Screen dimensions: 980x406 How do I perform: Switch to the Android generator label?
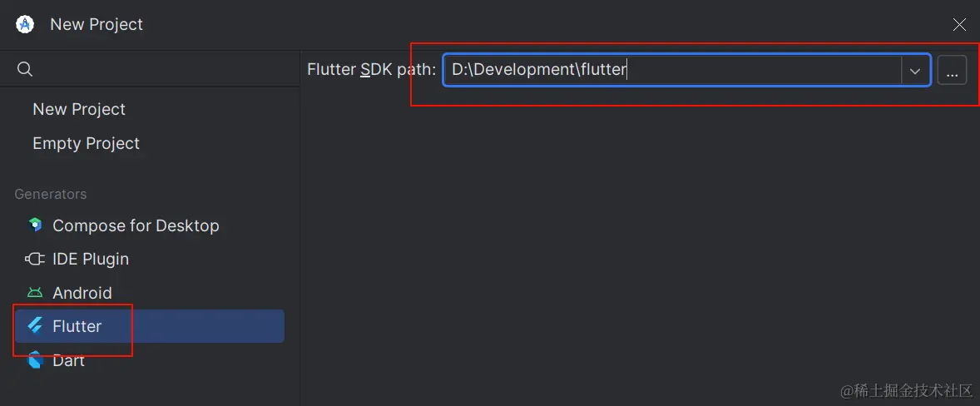[x=82, y=293]
